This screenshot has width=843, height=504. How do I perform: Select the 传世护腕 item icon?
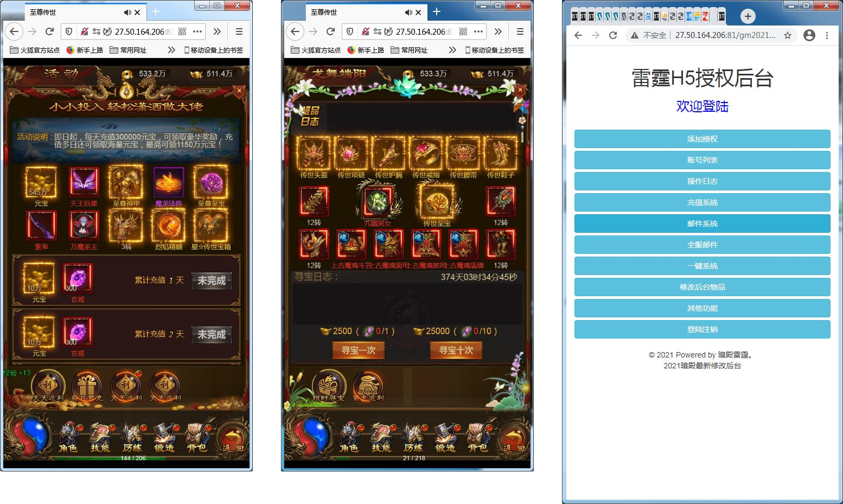pos(388,154)
